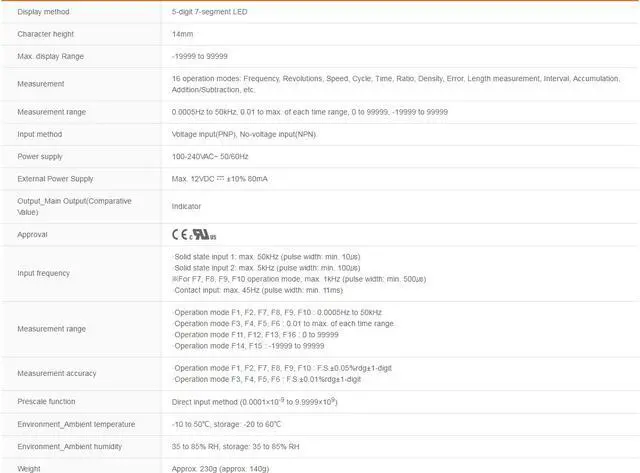
Task: Click the 'Character height' label
Action: [x=45, y=34]
